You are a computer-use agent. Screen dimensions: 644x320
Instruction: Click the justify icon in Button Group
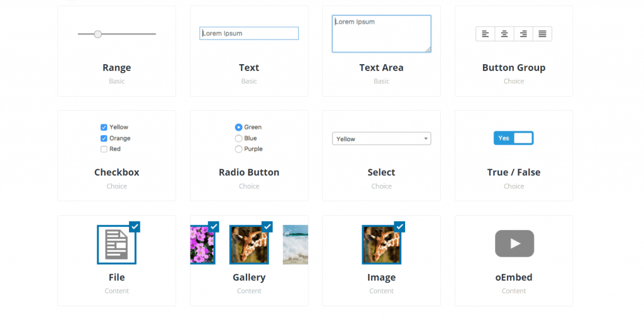[542, 34]
